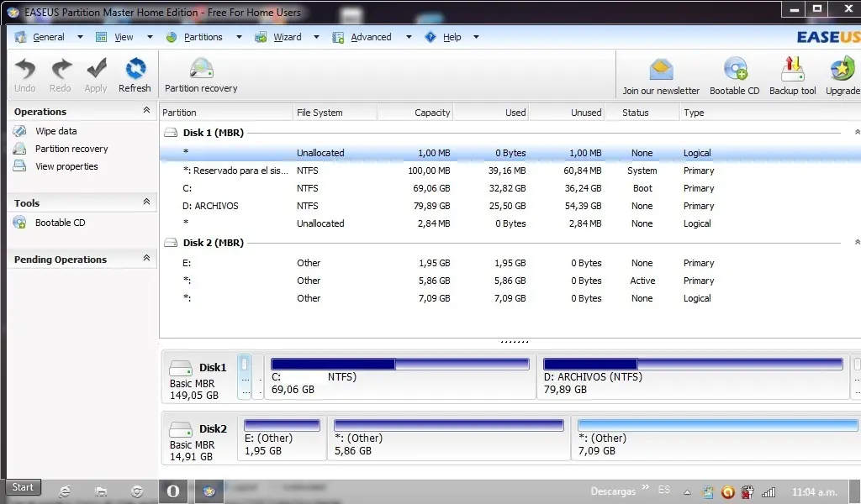Select the E: Other 1,95 GB row
861x504 pixels.
(x=510, y=263)
